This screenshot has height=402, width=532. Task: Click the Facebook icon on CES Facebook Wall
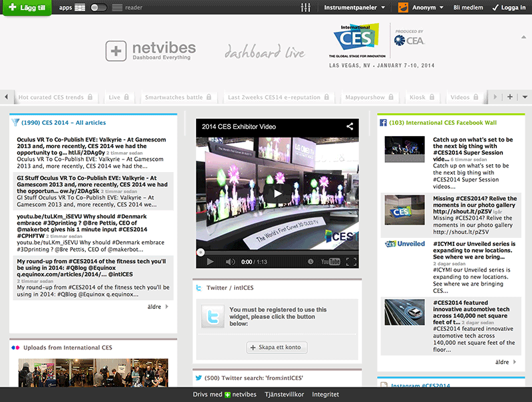tap(384, 122)
